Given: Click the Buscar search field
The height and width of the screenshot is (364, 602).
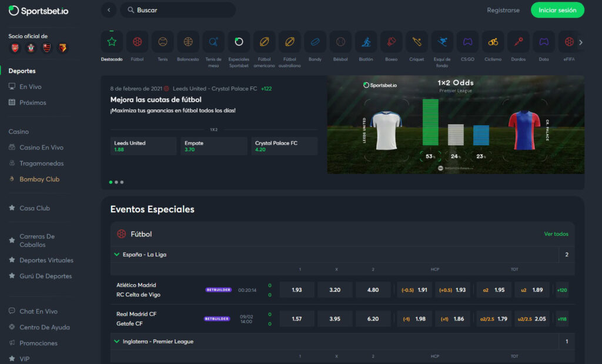Looking at the screenshot, I should pyautogui.click(x=178, y=10).
